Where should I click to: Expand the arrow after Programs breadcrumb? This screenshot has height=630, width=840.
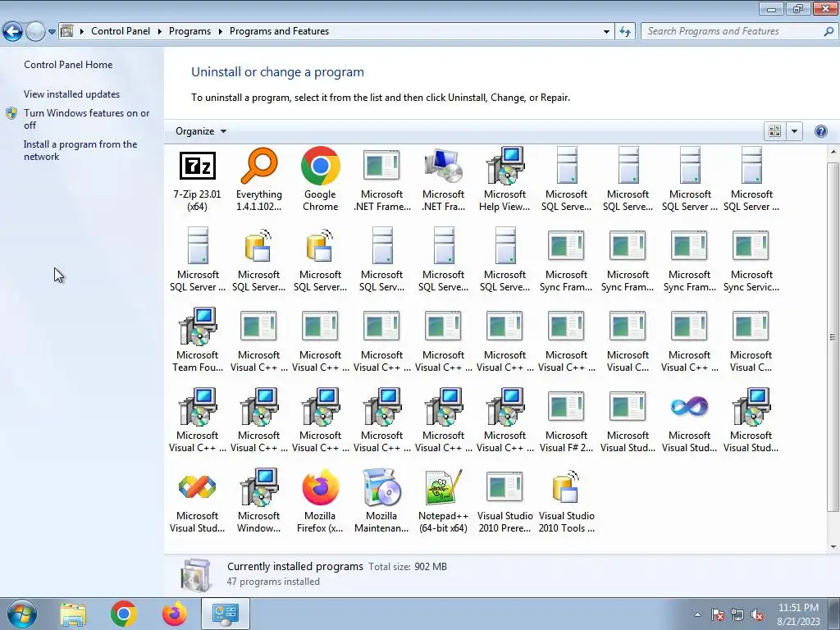tap(220, 32)
